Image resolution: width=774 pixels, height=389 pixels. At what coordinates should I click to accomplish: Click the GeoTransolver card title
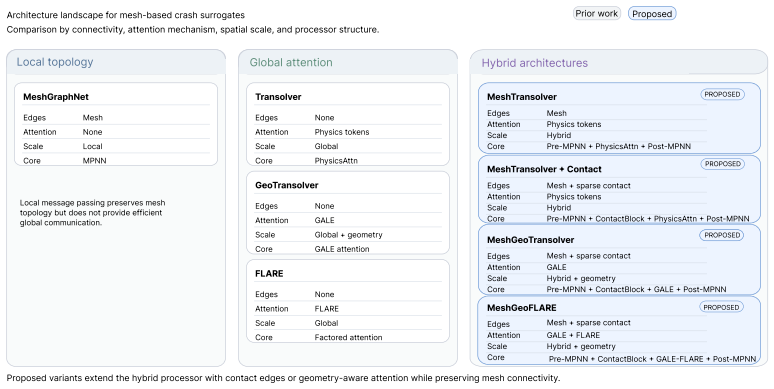(x=286, y=186)
